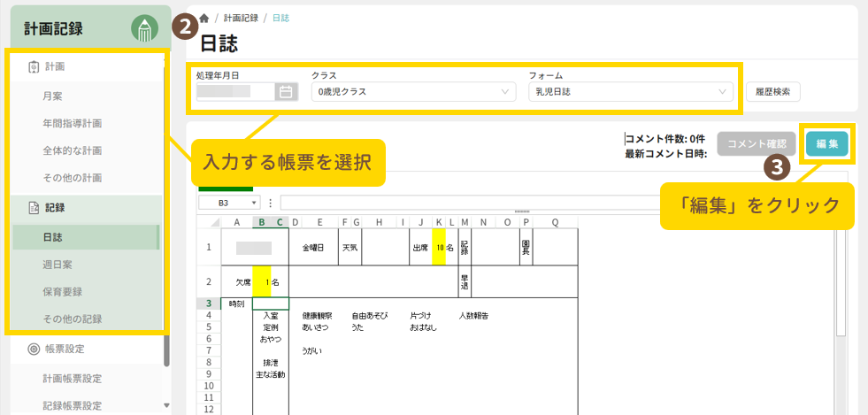Viewport: 868px width, 415px height.
Task: Open the cell name box dropdown
Action: [255, 202]
